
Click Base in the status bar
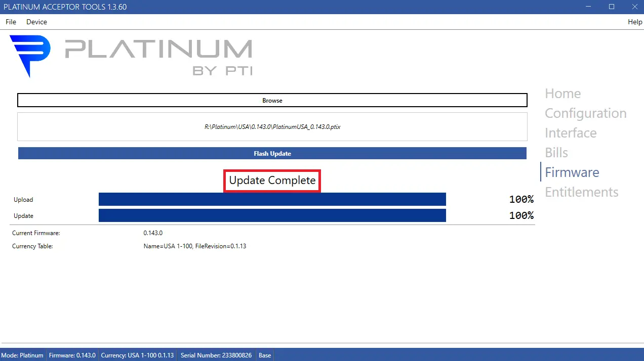(x=265, y=355)
